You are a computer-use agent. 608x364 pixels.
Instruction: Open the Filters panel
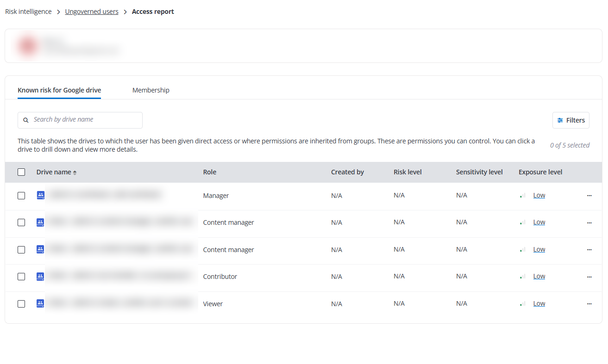click(570, 120)
